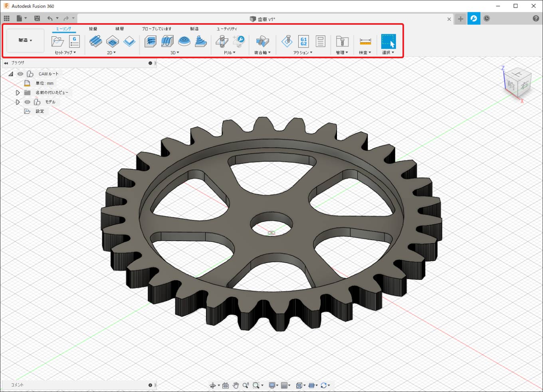Switch to the 旋盤 tab
Screen dimensions: 543x392
(x=93, y=29)
